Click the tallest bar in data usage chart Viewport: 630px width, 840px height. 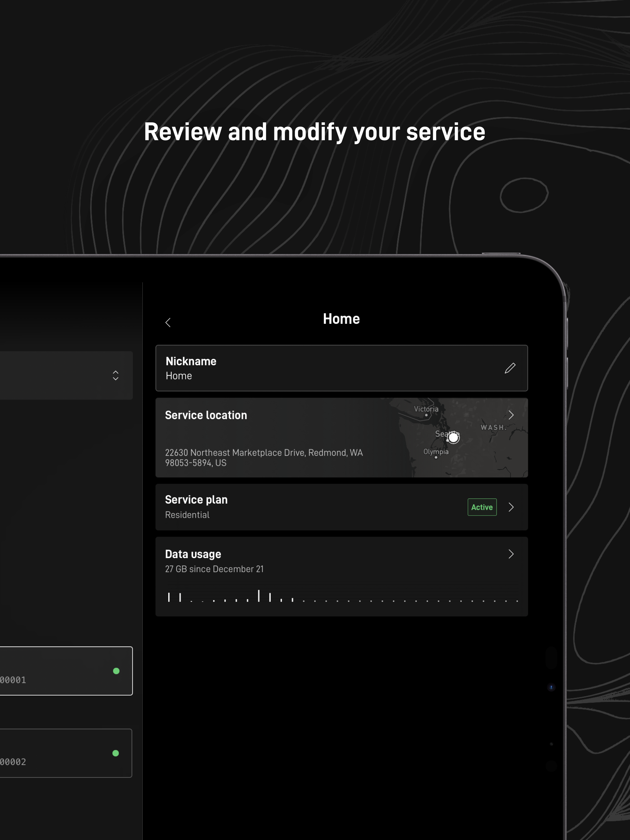point(259,596)
